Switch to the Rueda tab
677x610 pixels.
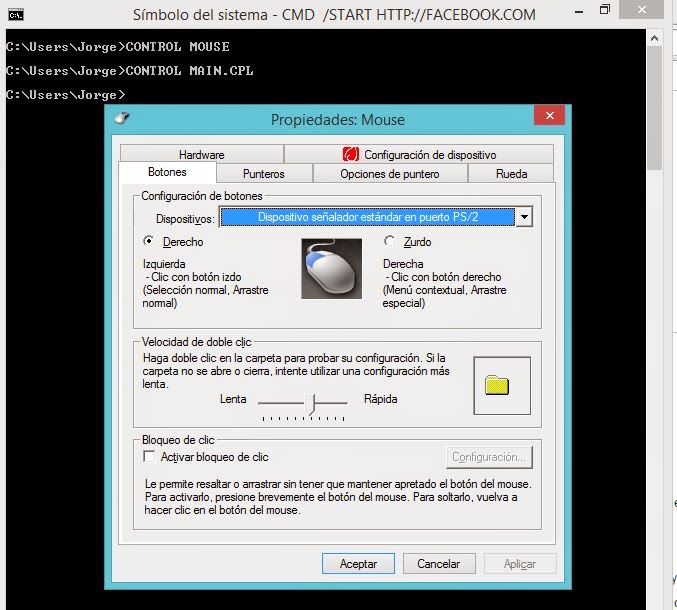[x=511, y=174]
